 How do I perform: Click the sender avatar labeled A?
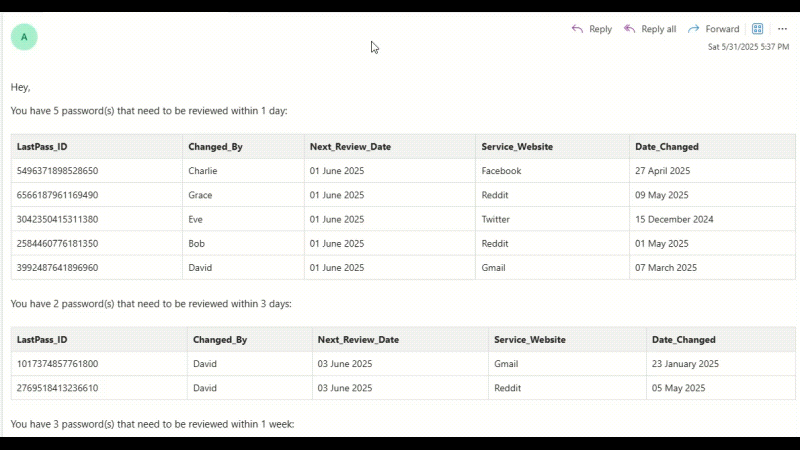24,37
